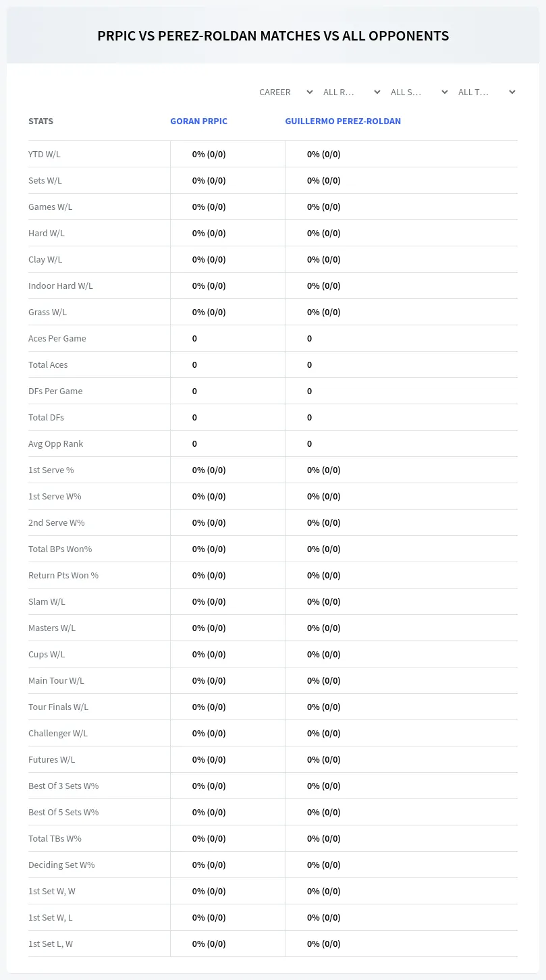Image resolution: width=546 pixels, height=980 pixels.
Task: Select the 1st Serve % row label
Action: click(51, 470)
